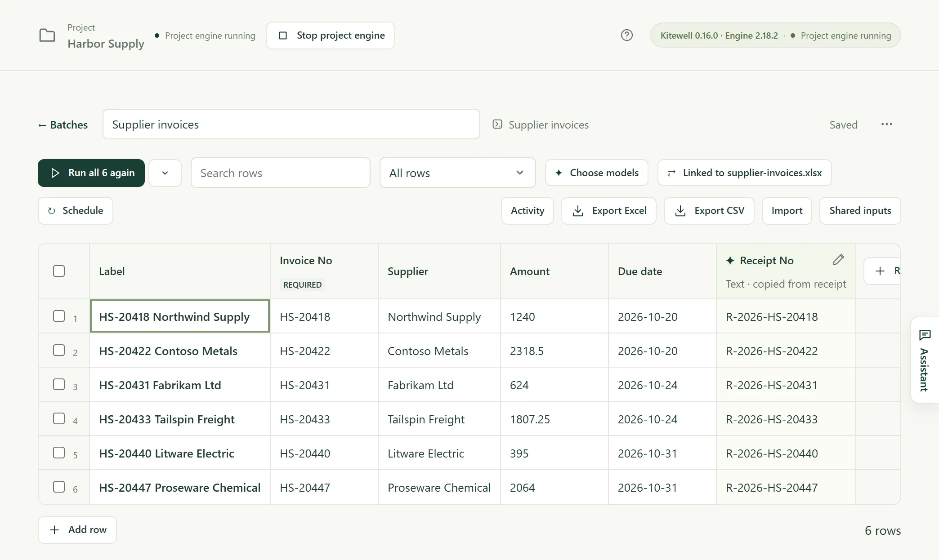The height and width of the screenshot is (560, 939).
Task: Select row 4 Tailspin Freight checkbox
Action: coord(59,418)
